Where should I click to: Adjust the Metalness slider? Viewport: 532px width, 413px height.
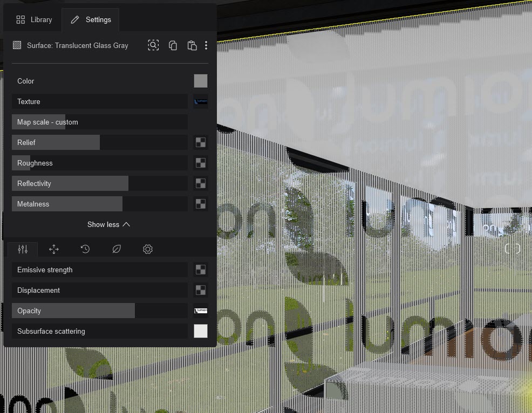click(x=100, y=204)
